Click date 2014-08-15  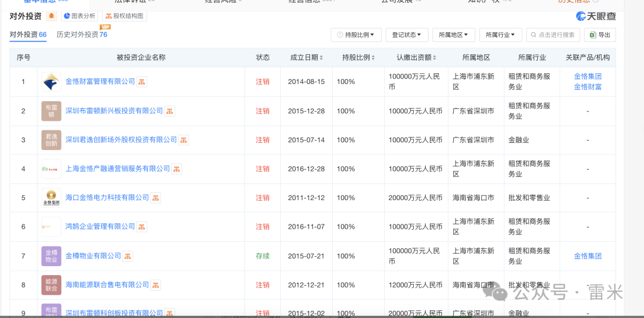coord(306,82)
